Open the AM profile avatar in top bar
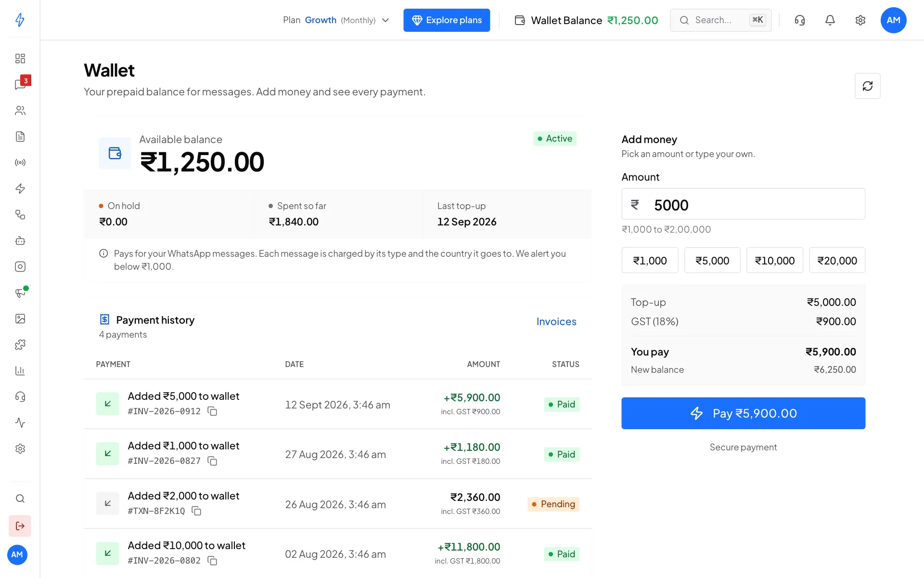Viewport: 924px width, 578px height. pyautogui.click(x=893, y=20)
